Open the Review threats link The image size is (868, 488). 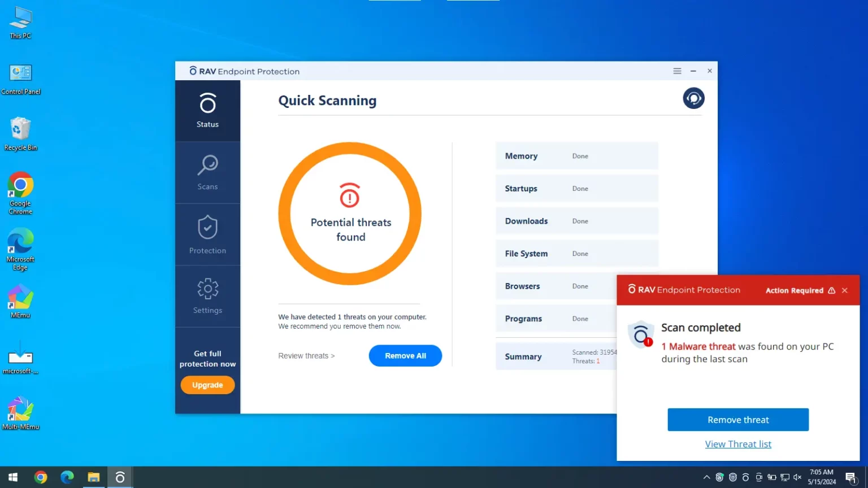tap(306, 356)
